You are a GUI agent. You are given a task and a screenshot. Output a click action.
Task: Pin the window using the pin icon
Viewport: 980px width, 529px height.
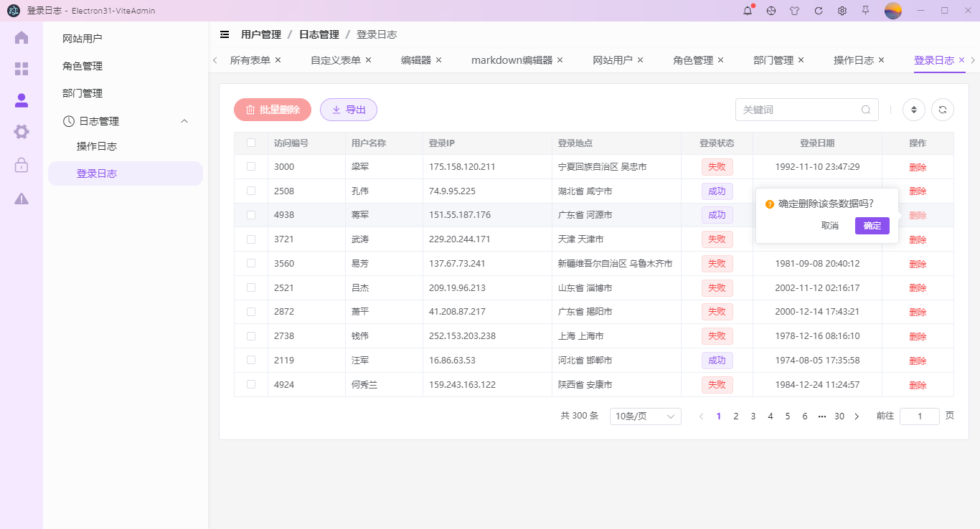(866, 11)
